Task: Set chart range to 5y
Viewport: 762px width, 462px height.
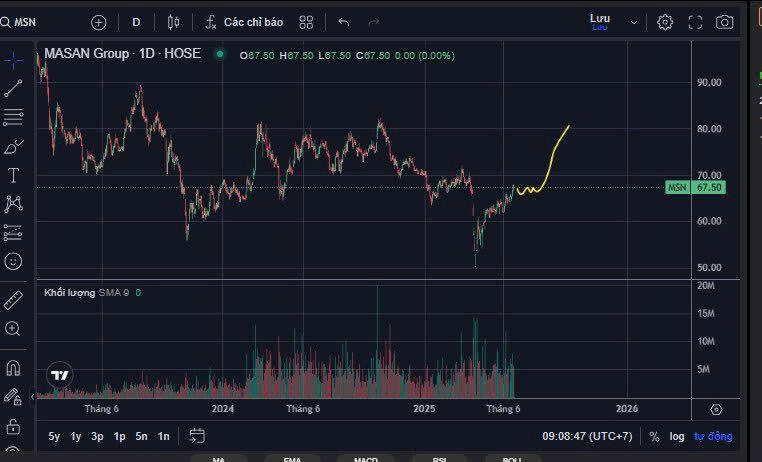Action: pyautogui.click(x=54, y=436)
